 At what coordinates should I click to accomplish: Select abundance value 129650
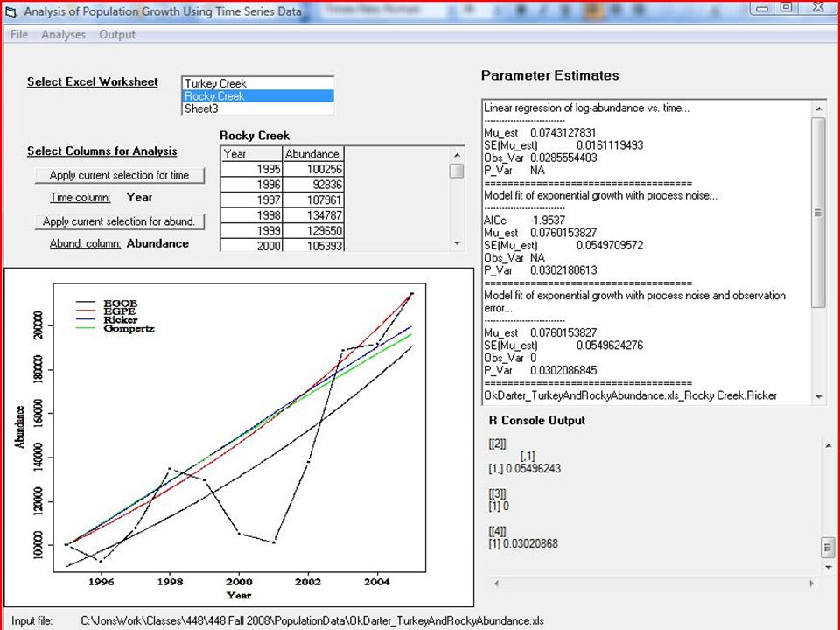tap(313, 230)
